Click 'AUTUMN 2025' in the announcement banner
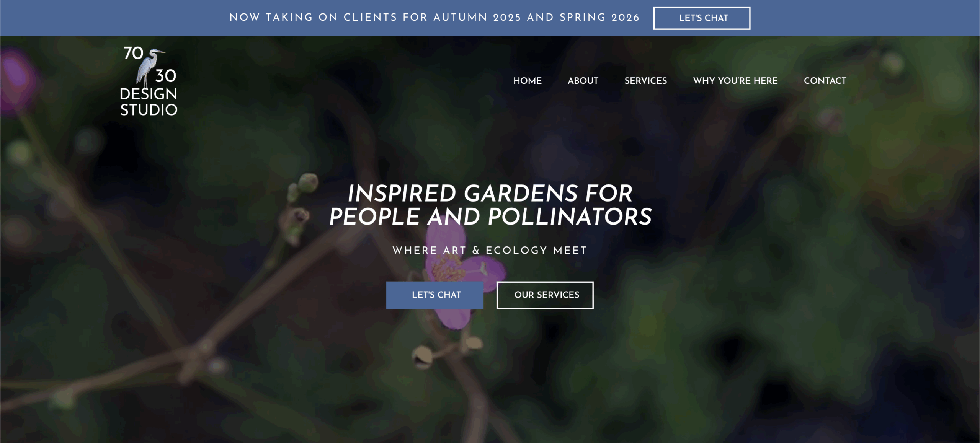 point(477,18)
